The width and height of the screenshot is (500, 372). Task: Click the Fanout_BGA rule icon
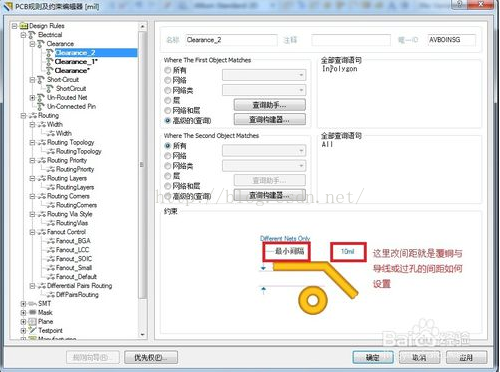point(51,241)
